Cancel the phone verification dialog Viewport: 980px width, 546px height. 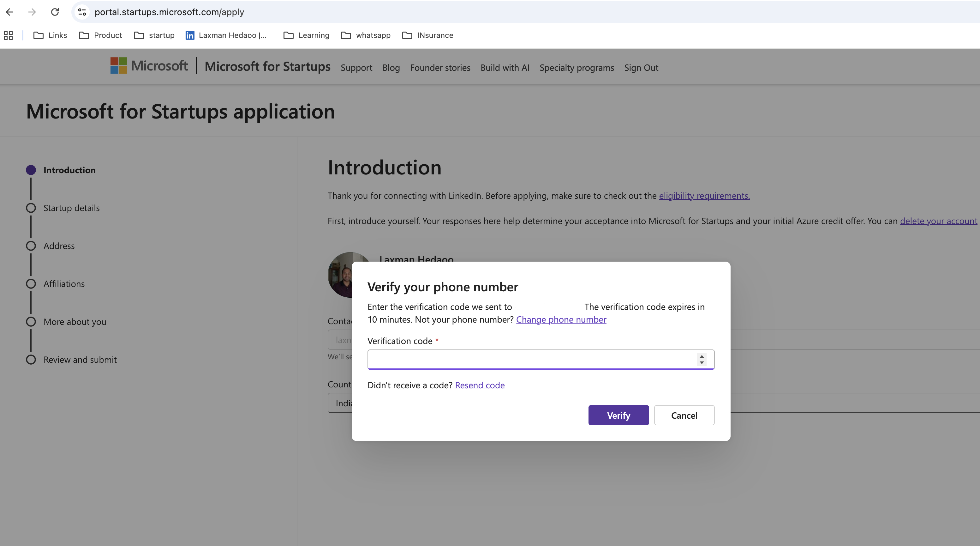pyautogui.click(x=684, y=416)
